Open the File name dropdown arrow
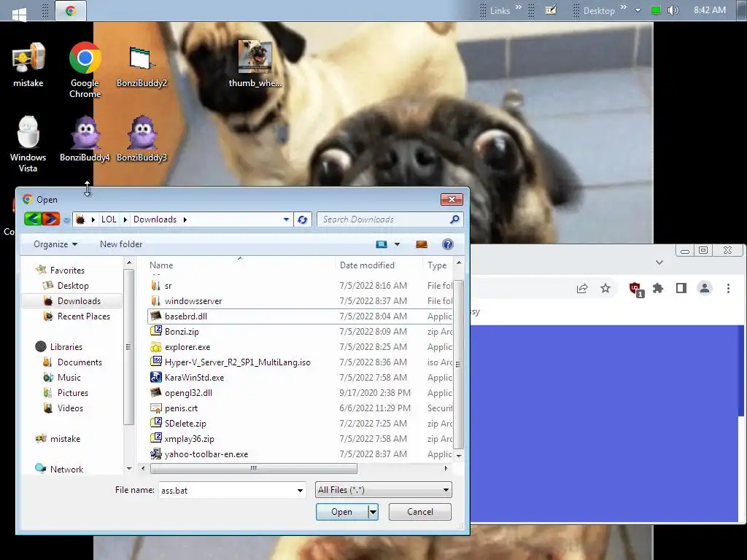The height and width of the screenshot is (560, 747). click(300, 490)
